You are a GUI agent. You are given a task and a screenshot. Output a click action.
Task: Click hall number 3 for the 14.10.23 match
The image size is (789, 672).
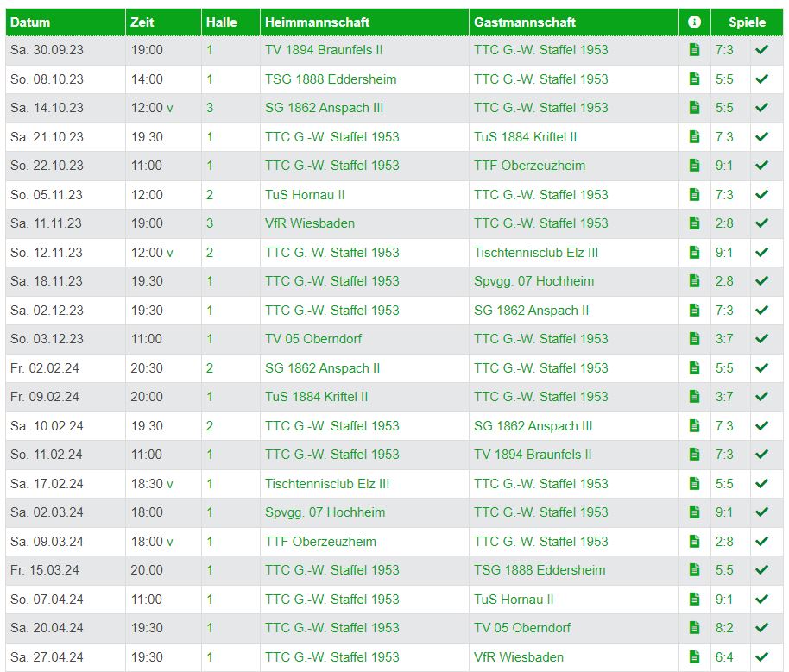[x=210, y=108]
